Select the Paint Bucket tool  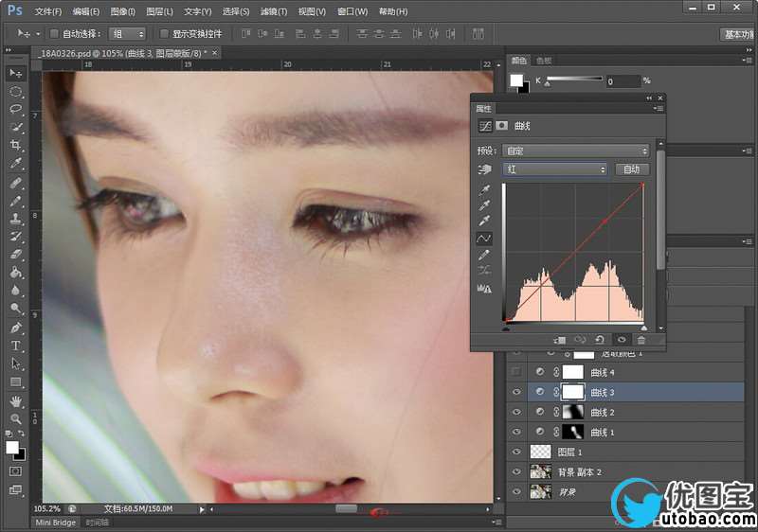click(x=16, y=273)
